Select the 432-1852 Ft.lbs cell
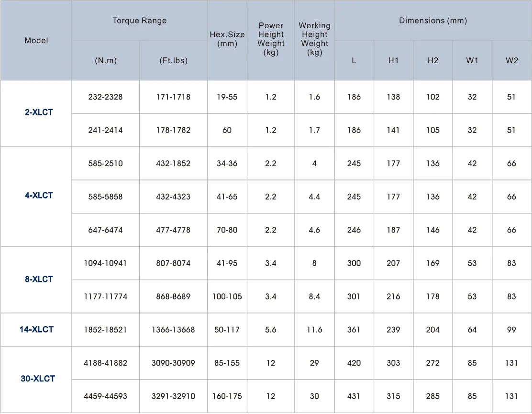 pyautogui.click(x=173, y=163)
